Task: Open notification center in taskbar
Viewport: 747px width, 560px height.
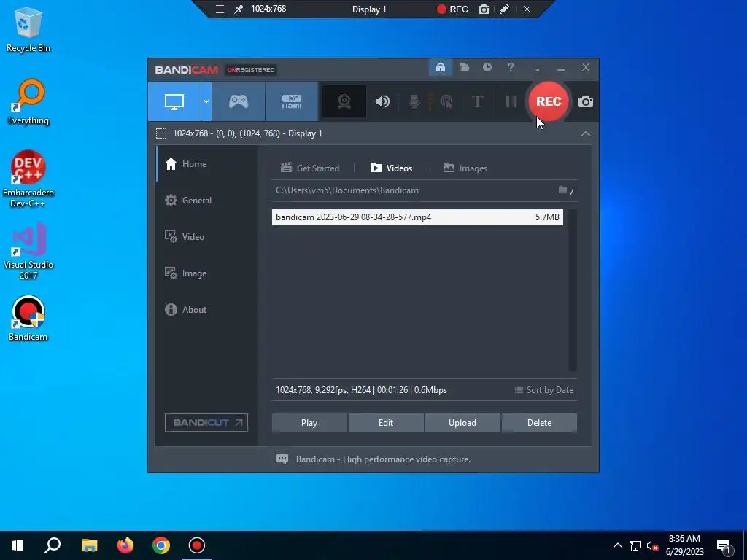Action: [x=724, y=546]
